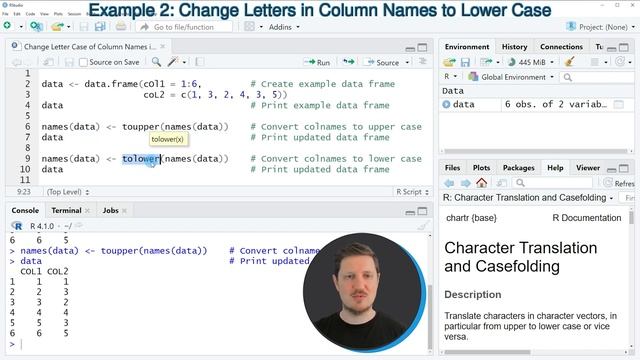This screenshot has width=640, height=360.
Task: Select the Environment tab
Action: coord(467,47)
